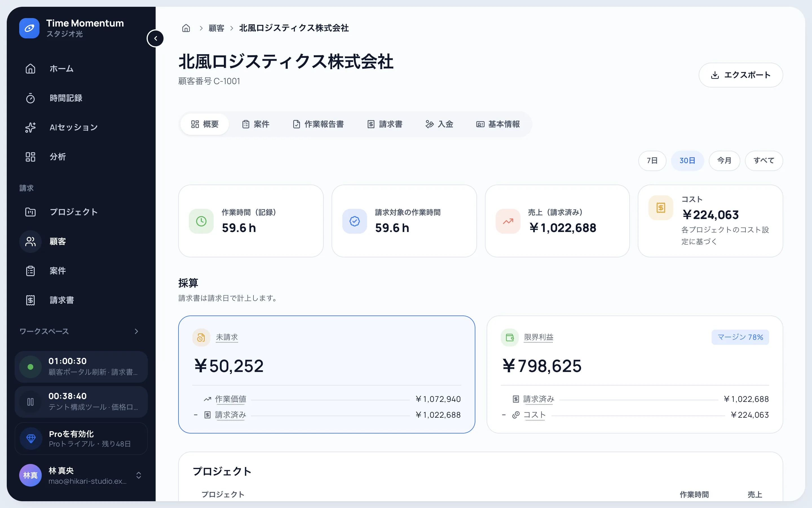Click the 未請求 label
Viewport: 812px width, 508px height.
[227, 337]
